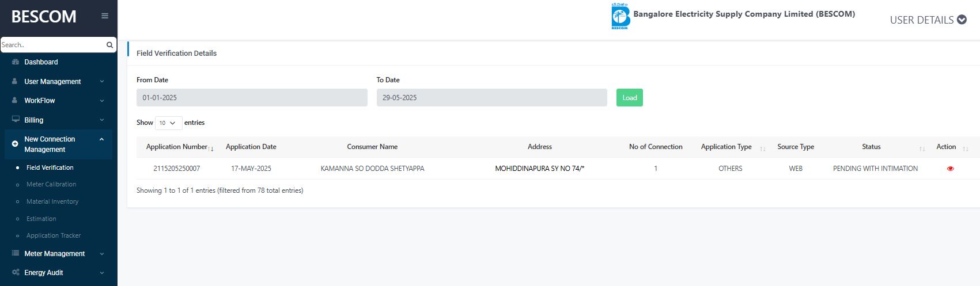980x286 pixels.
Task: Expand Billing chevron
Action: (x=102, y=120)
